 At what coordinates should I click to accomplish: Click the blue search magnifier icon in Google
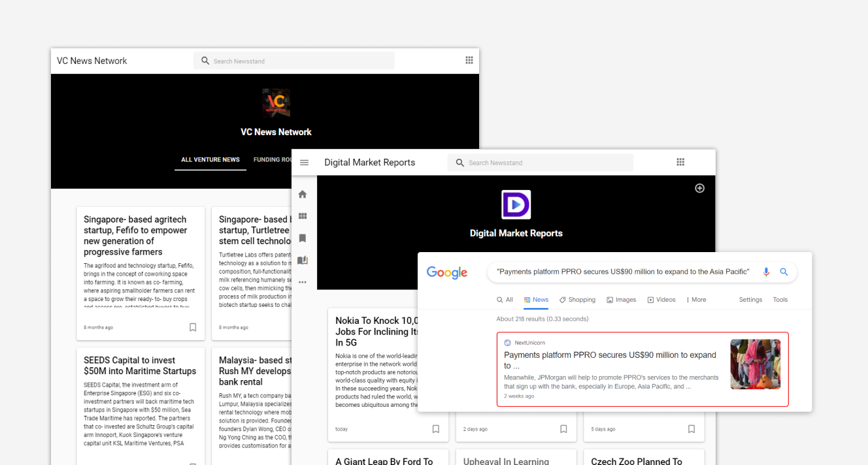pos(784,272)
